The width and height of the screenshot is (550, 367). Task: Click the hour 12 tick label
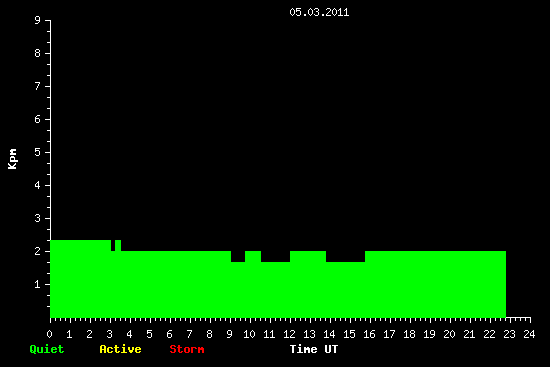[289, 334]
